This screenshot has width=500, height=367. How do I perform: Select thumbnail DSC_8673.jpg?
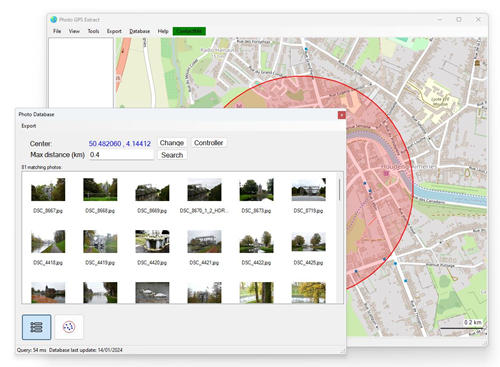coord(256,189)
